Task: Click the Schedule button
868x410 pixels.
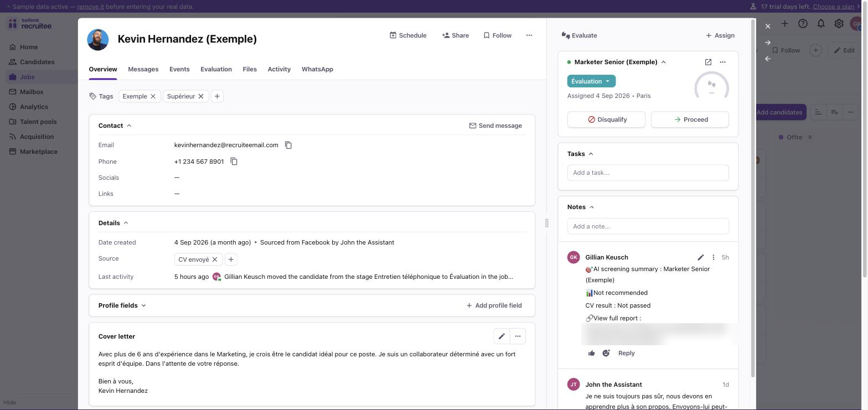Action: [408, 35]
